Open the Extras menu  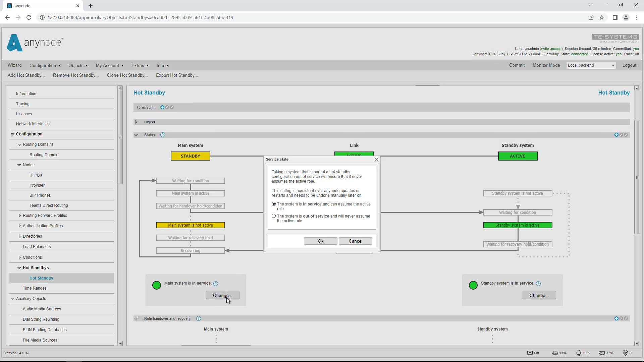pos(140,65)
